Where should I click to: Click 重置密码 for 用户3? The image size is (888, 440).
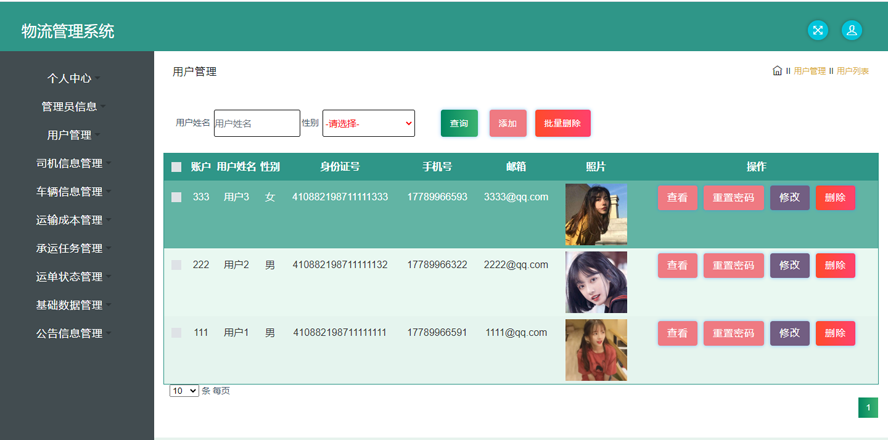[x=733, y=198]
